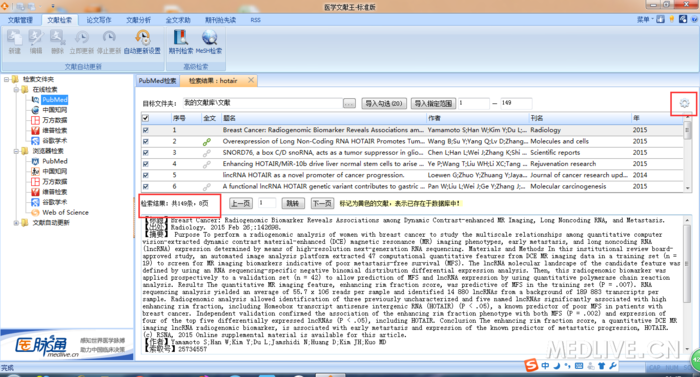
Task: Click the import range end field showing 149
Action: click(x=516, y=103)
